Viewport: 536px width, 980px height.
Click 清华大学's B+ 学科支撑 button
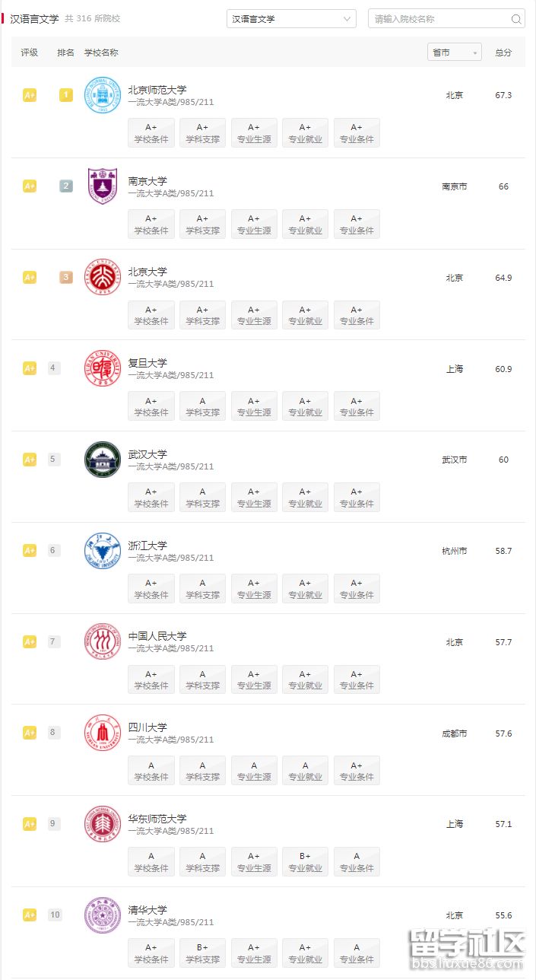click(x=202, y=953)
